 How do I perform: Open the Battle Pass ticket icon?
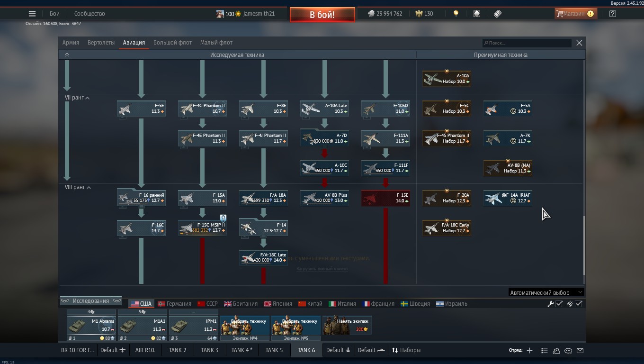[x=497, y=14]
